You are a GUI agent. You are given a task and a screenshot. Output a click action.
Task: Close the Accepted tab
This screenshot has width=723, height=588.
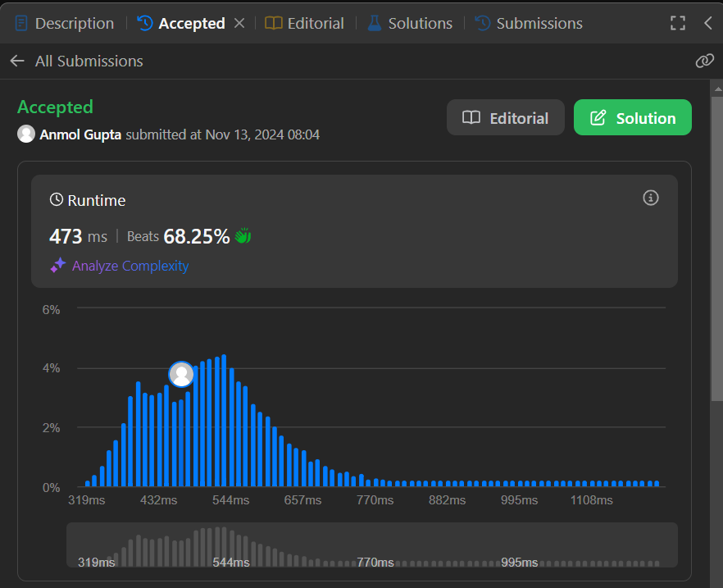(x=239, y=23)
